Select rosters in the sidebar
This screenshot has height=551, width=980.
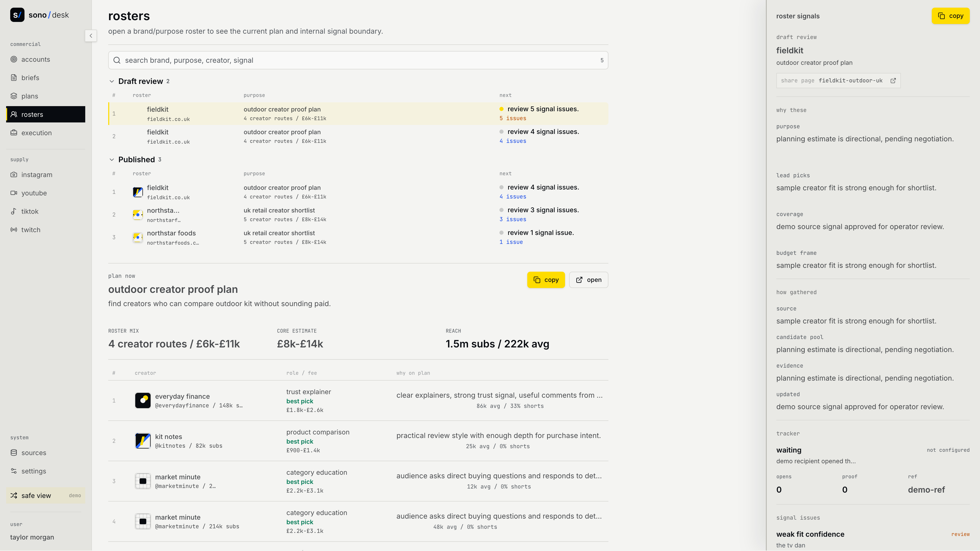46,115
